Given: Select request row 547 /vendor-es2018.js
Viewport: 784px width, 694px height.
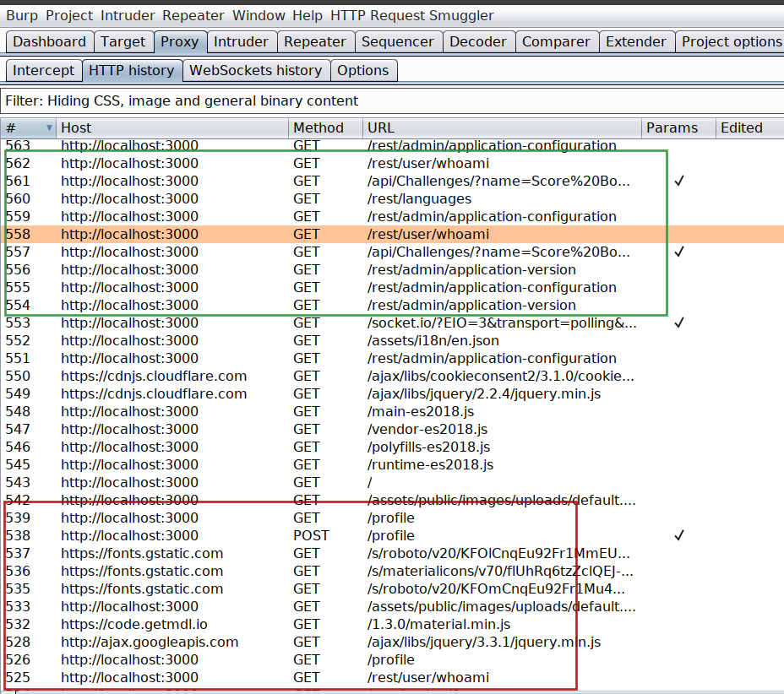Looking at the screenshot, I should coord(392,429).
